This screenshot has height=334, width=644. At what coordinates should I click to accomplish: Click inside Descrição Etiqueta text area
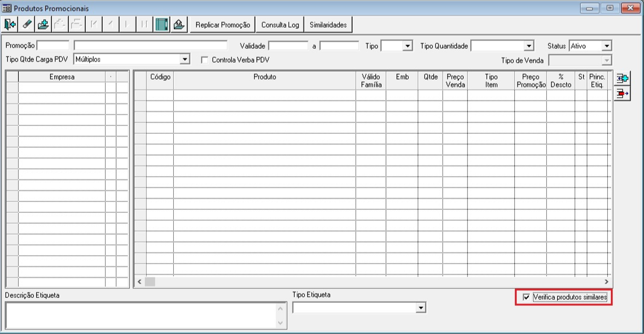point(141,315)
